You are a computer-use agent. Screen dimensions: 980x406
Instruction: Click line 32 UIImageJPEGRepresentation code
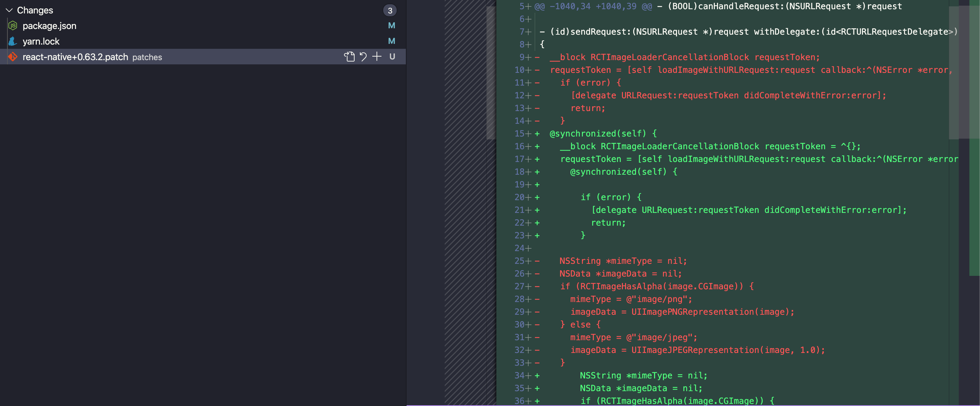point(698,350)
